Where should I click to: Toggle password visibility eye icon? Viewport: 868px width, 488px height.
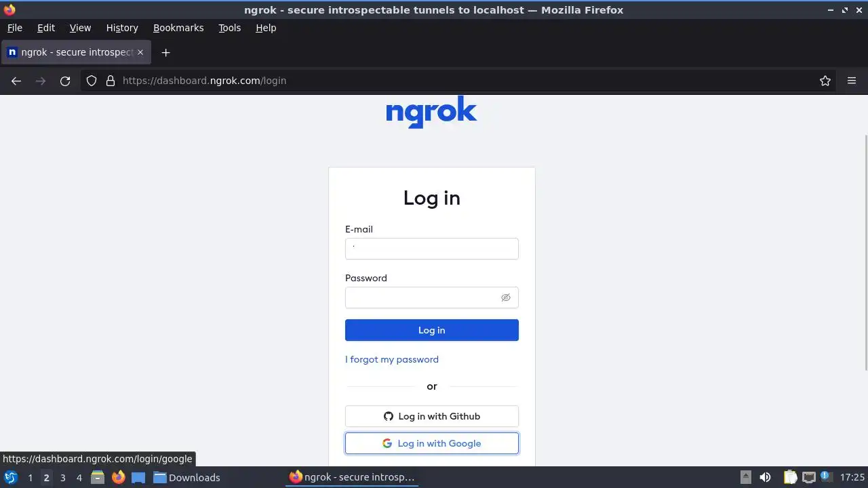[506, 298]
